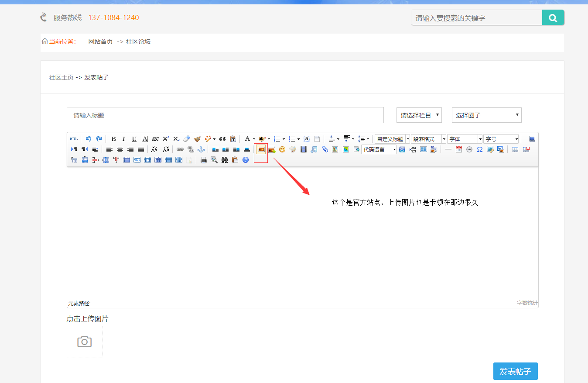Toggle italic text formatting

tap(123, 139)
